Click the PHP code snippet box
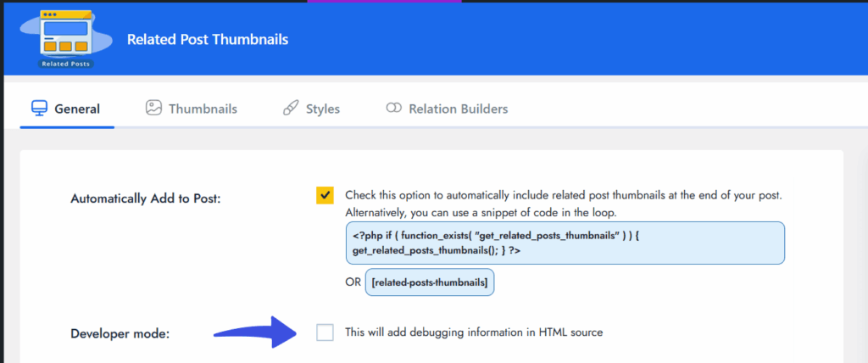The image size is (868, 363). (565, 243)
